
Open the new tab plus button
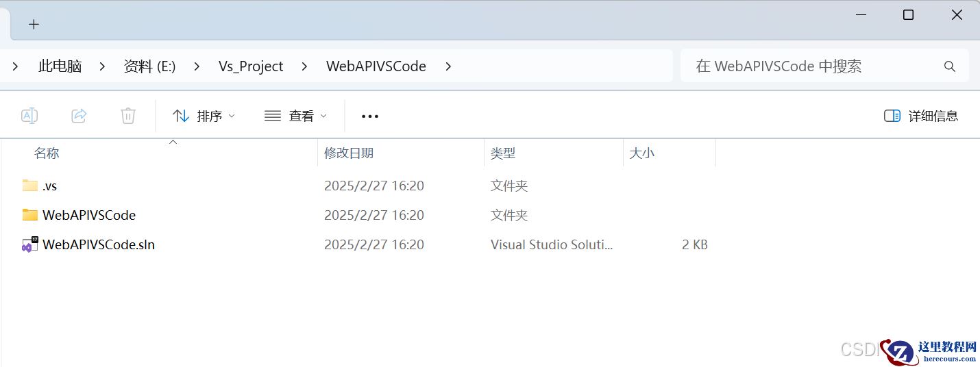coord(34,24)
